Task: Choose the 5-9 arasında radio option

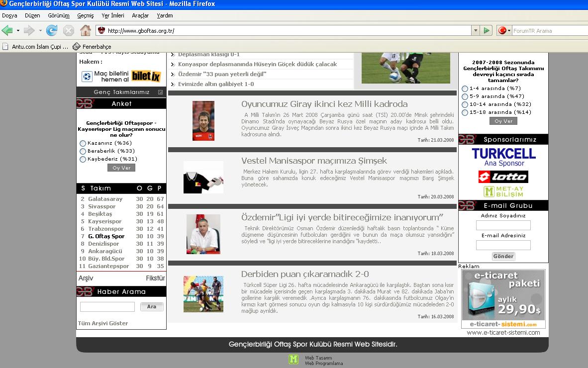Action: tap(465, 96)
